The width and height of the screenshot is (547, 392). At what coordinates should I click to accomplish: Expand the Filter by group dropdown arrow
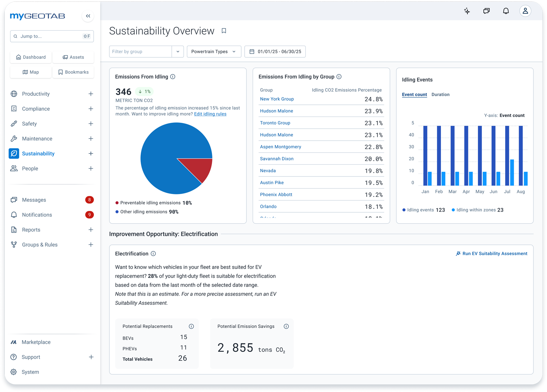coord(178,52)
